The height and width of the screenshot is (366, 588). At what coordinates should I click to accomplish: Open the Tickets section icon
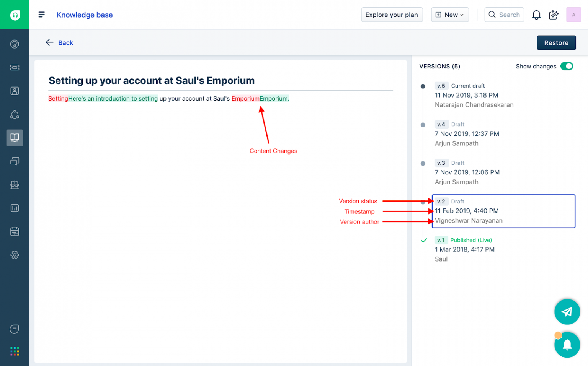pos(15,67)
